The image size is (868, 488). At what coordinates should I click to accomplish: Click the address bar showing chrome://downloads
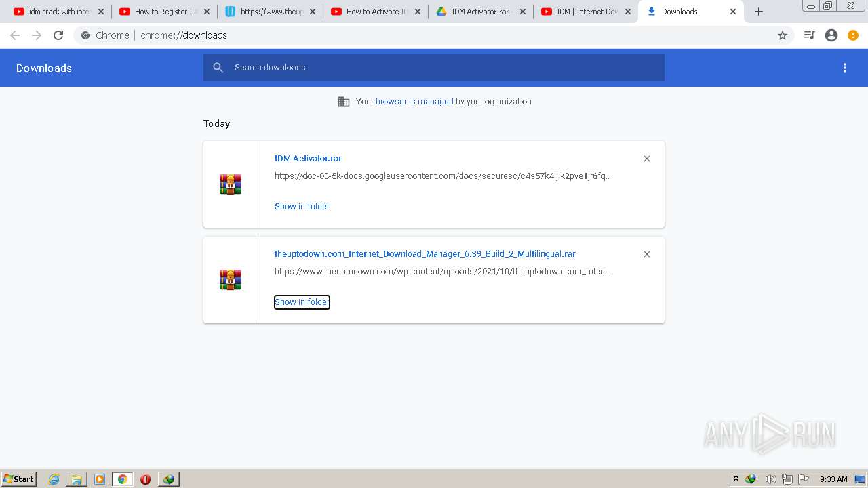434,35
